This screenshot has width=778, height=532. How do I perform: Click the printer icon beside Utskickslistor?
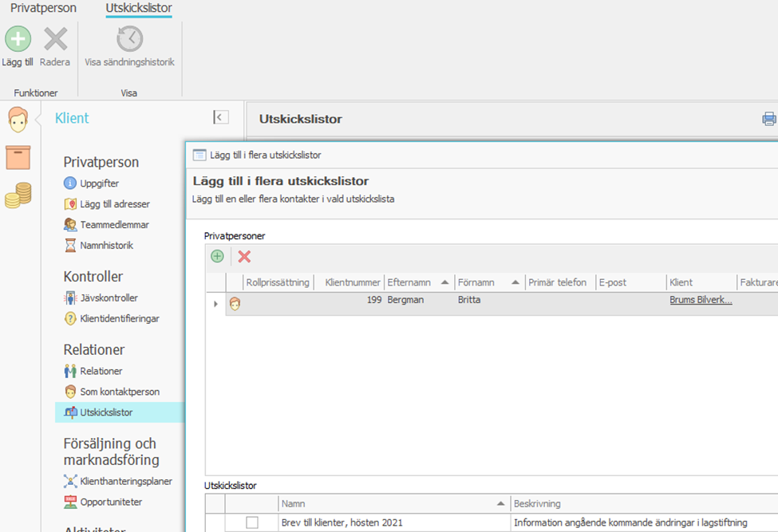[x=768, y=119]
